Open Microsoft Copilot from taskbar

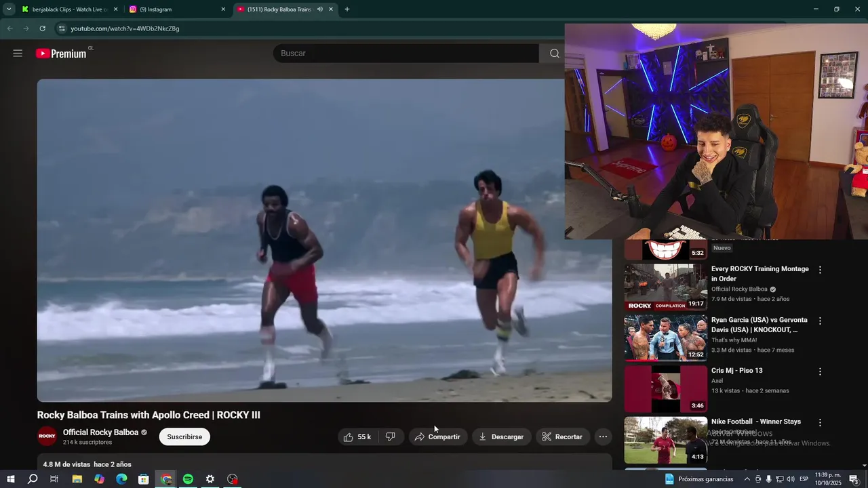tap(100, 479)
